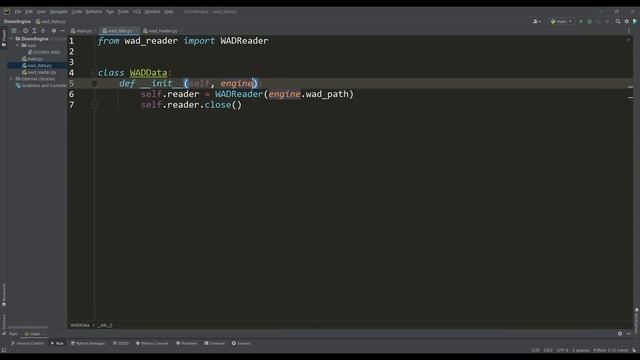This screenshot has height=360, width=640.
Task: Open the Window menu
Action: 153,12
